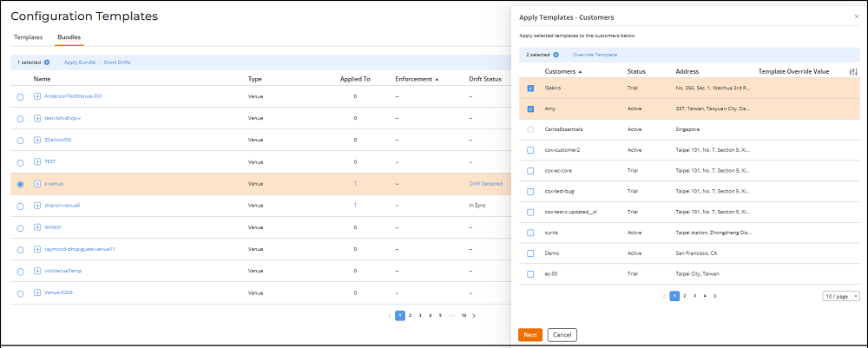868x348 pixels.
Task: Sort by Customers column ascending arrow
Action: point(580,72)
